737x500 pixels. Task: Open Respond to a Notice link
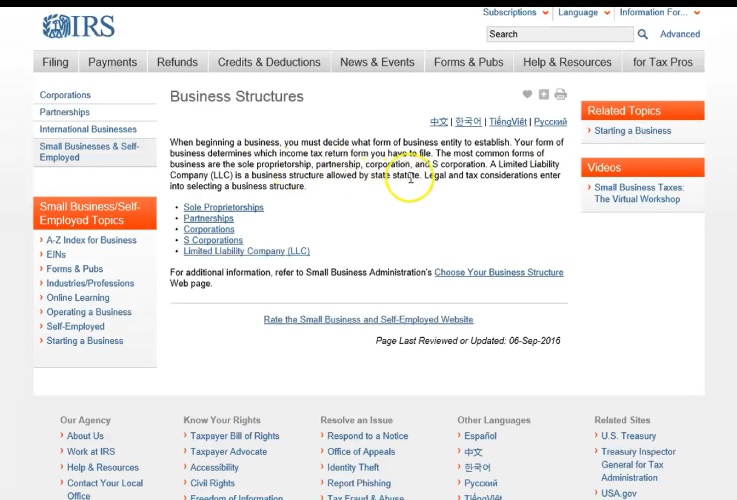click(367, 436)
